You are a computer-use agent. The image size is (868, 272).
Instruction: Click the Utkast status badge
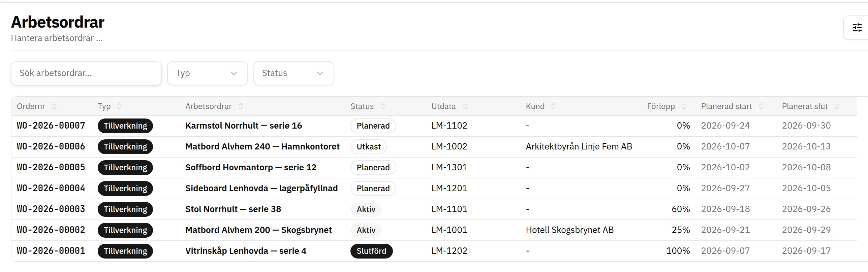(x=369, y=147)
